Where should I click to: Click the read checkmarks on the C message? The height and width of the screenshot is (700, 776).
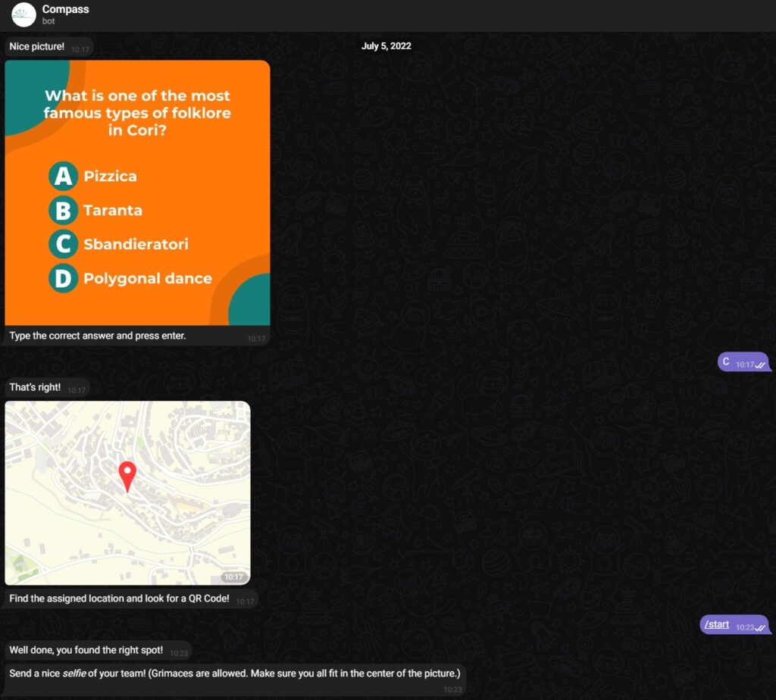pyautogui.click(x=759, y=365)
